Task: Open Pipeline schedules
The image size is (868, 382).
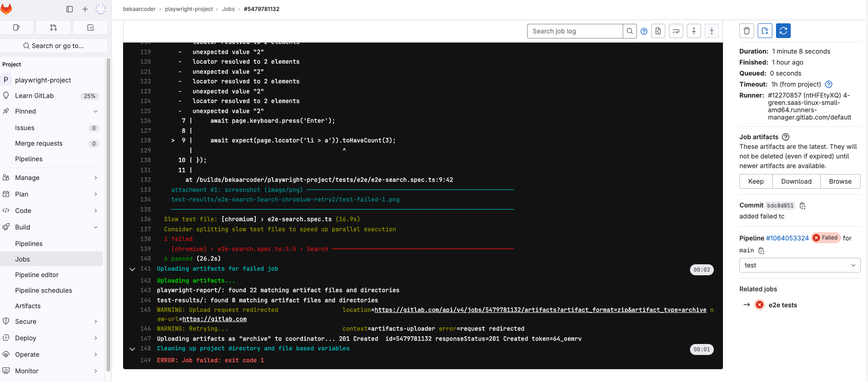Action: tap(51, 290)
